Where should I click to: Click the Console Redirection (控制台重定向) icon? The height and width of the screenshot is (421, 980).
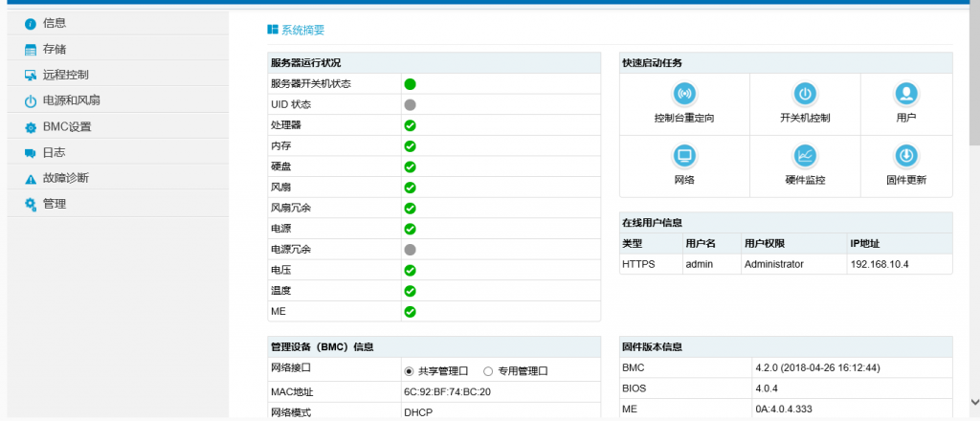[x=684, y=94]
